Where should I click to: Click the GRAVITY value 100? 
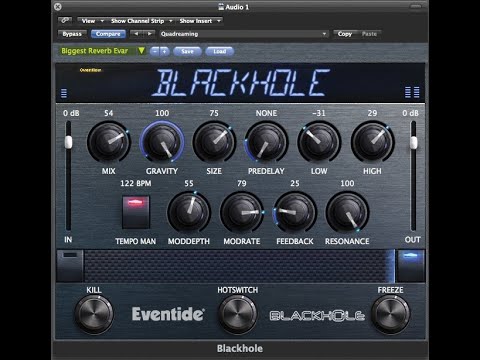point(162,113)
